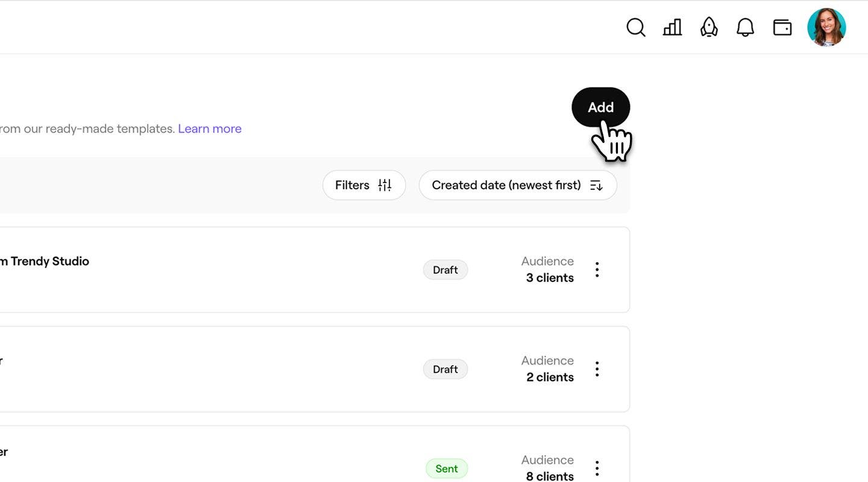Open the user profile avatar
868x482 pixels.
pyautogui.click(x=826, y=28)
